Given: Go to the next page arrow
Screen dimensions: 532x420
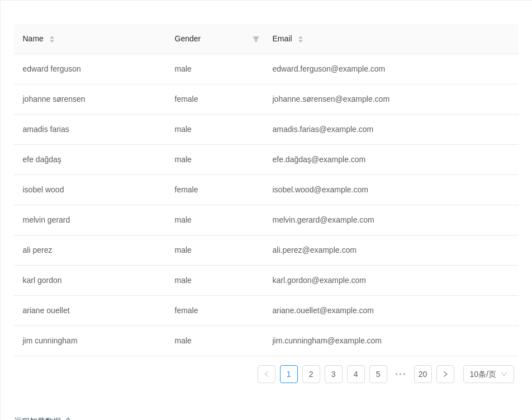Looking at the screenshot, I should click(445, 374).
